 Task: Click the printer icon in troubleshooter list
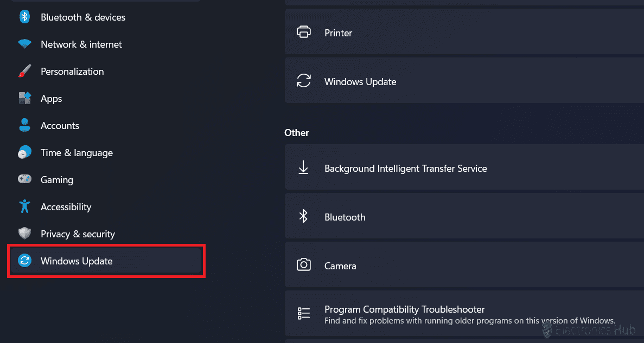[x=304, y=33]
